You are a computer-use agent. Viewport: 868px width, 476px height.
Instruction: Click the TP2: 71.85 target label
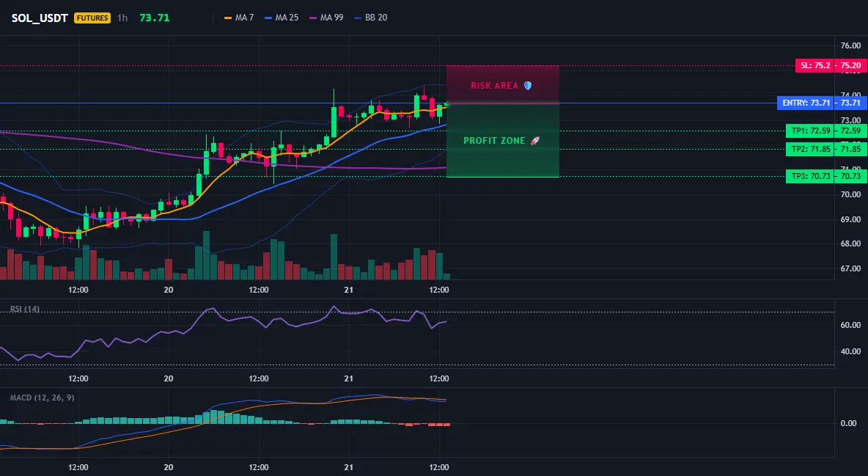coord(810,148)
